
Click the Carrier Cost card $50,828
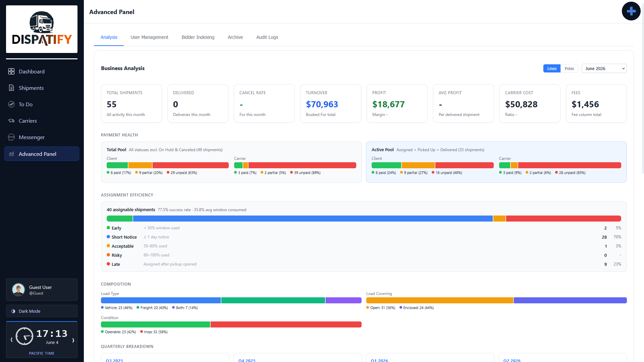[x=530, y=103]
